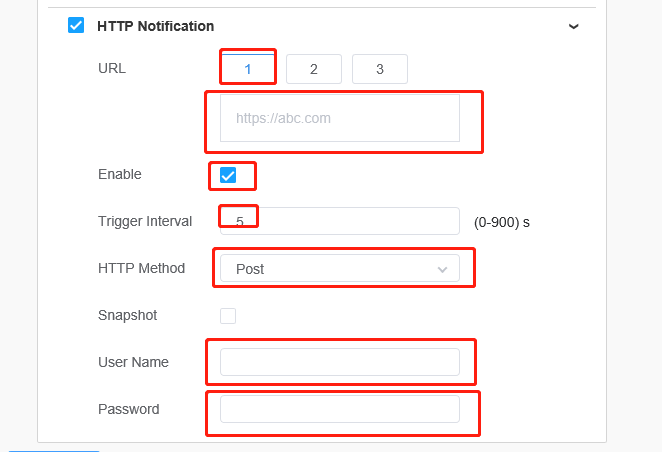The image size is (662, 452).
Task: Click the Password input field
Action: 340,409
